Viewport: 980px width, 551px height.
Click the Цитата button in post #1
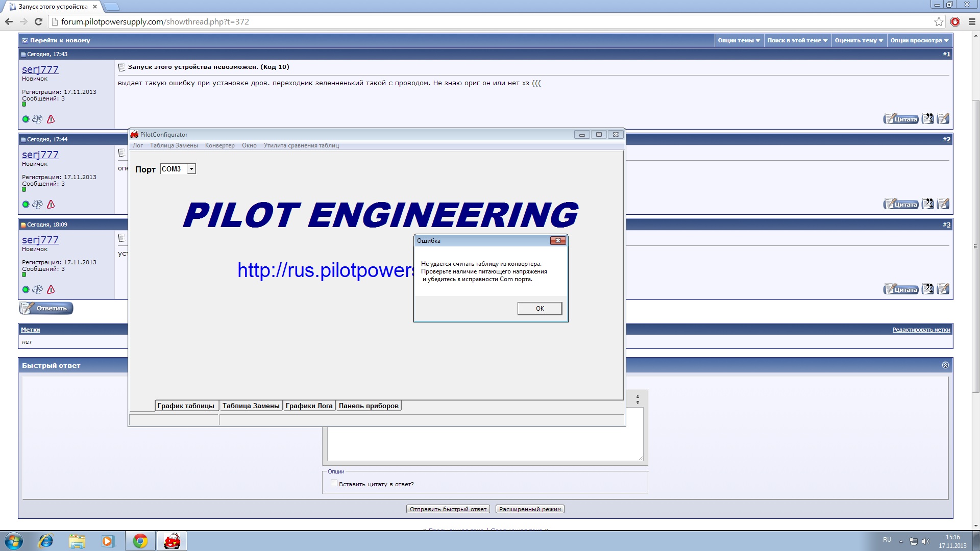tap(901, 119)
